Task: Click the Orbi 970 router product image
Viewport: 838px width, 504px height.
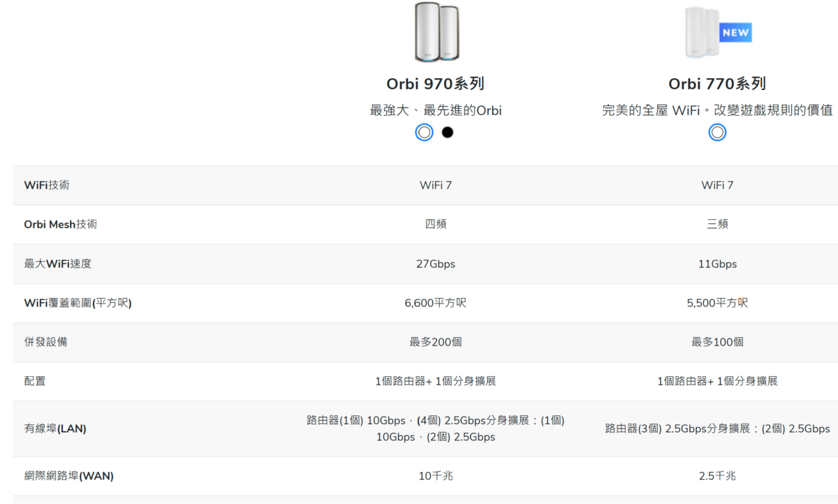Action: (x=436, y=32)
